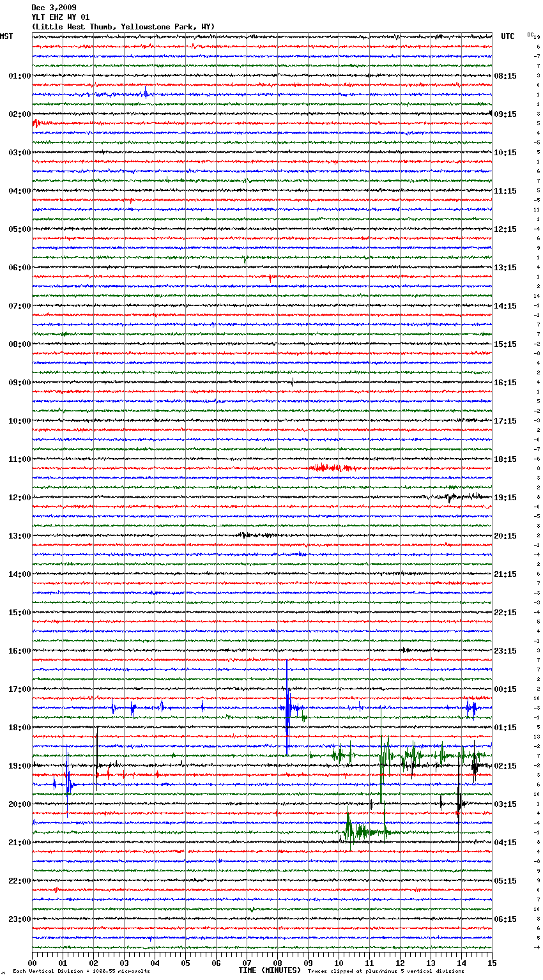Click the minute axis tick label "15"
The width and height of the screenshot is (543, 980).
[492, 962]
